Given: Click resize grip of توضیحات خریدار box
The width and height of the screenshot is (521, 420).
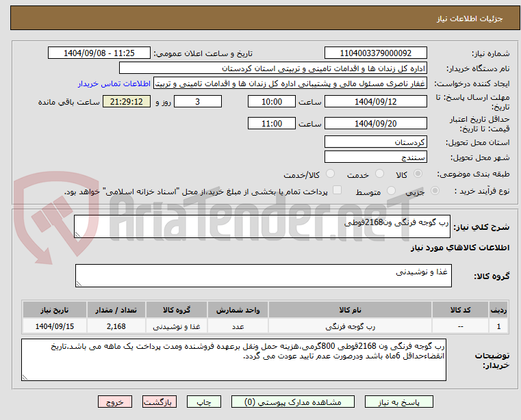Looking at the screenshot, I should tap(25, 377).
